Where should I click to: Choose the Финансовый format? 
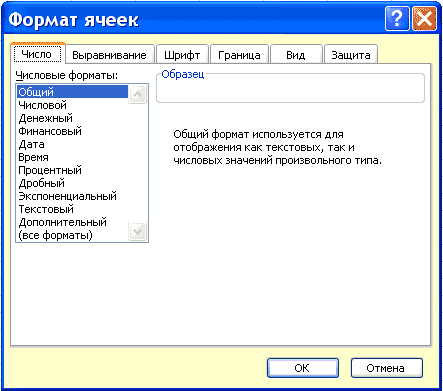point(72,131)
